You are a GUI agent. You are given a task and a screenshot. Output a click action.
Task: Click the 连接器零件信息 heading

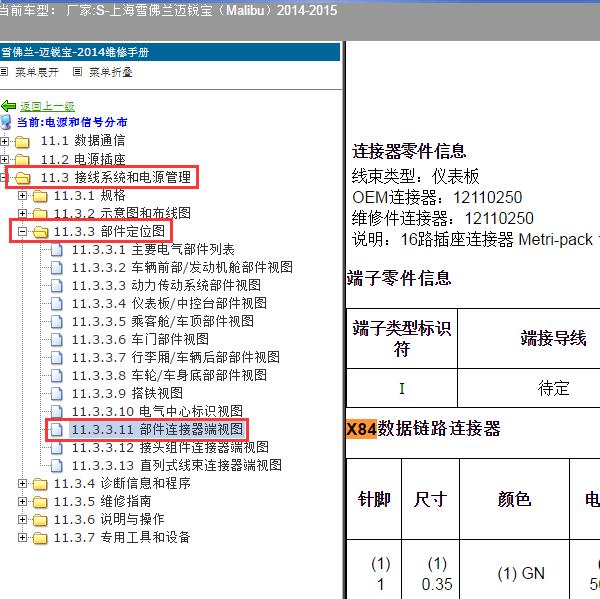pyautogui.click(x=409, y=151)
